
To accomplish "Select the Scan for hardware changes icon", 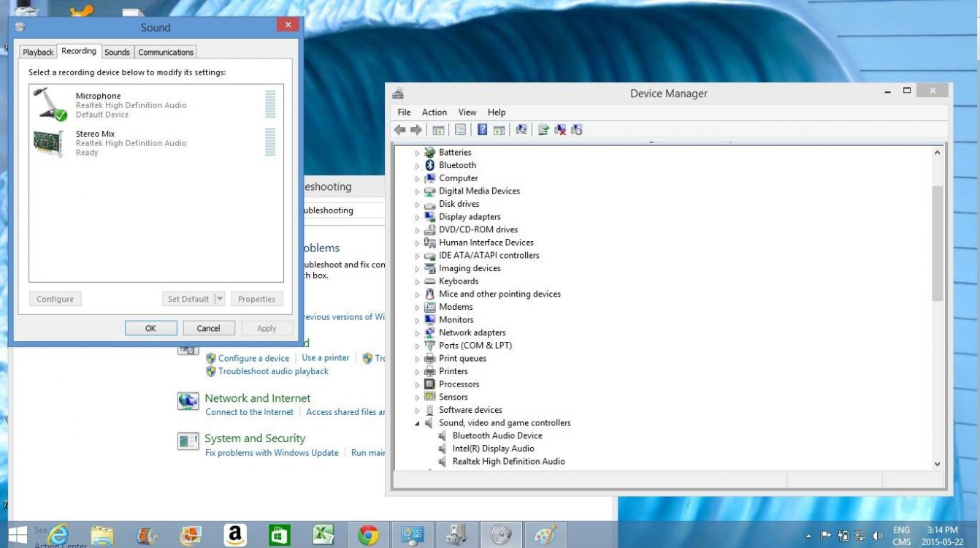I will (x=520, y=129).
